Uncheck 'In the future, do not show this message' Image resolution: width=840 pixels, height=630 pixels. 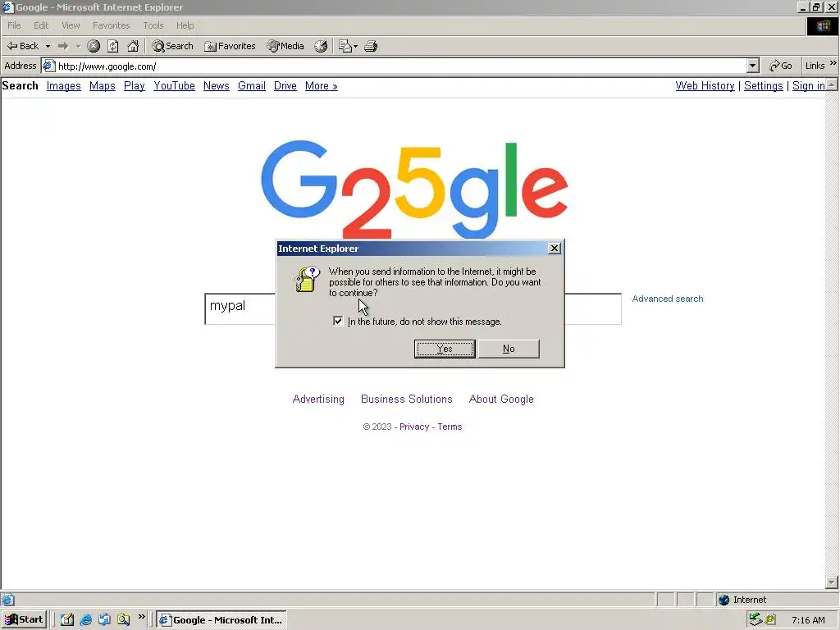[338, 321]
